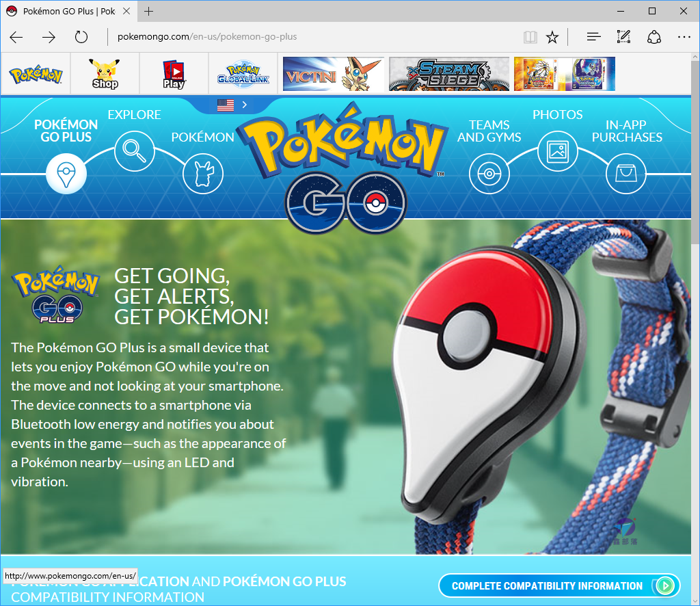Screen dimensions: 700x606
Task: Click the paragraph starting "The Pokémon GO Plus is a small device"
Action: [x=148, y=414]
